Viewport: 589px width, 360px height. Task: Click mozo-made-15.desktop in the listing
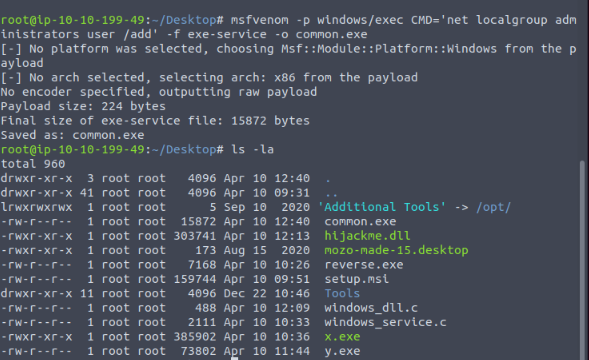(396, 250)
